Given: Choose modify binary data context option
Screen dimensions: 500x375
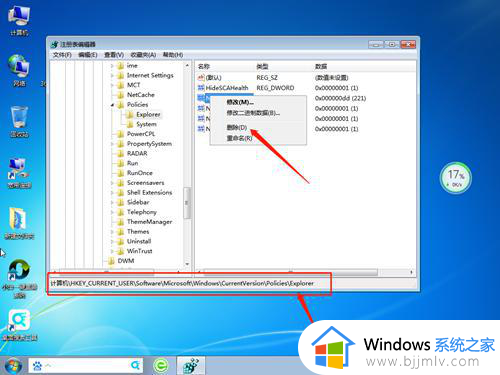Looking at the screenshot, I should [x=253, y=113].
